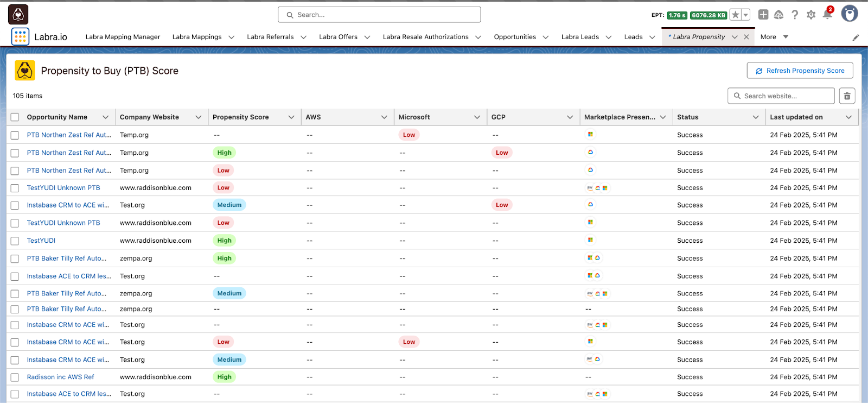Open GCP column dropdown chevron

click(570, 117)
